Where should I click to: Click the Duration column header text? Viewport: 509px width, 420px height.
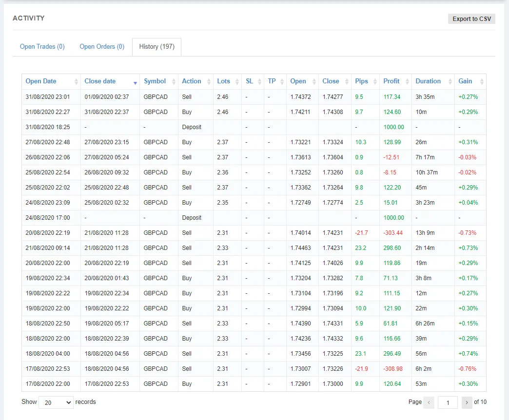click(x=428, y=81)
